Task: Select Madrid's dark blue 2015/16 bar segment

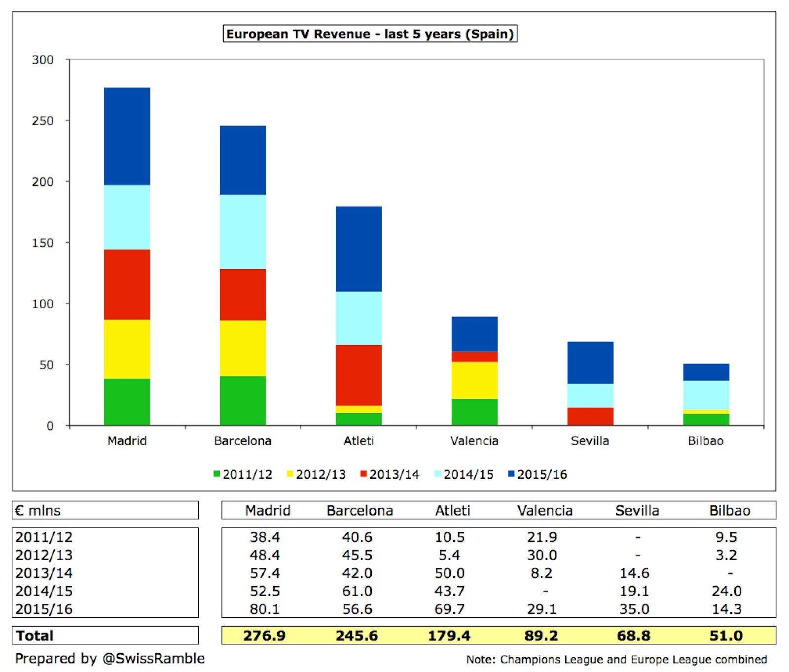Action: coord(127,137)
